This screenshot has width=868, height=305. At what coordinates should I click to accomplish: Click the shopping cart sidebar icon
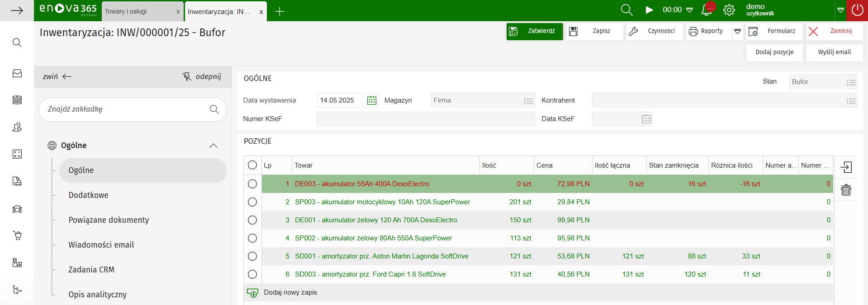coord(17,235)
